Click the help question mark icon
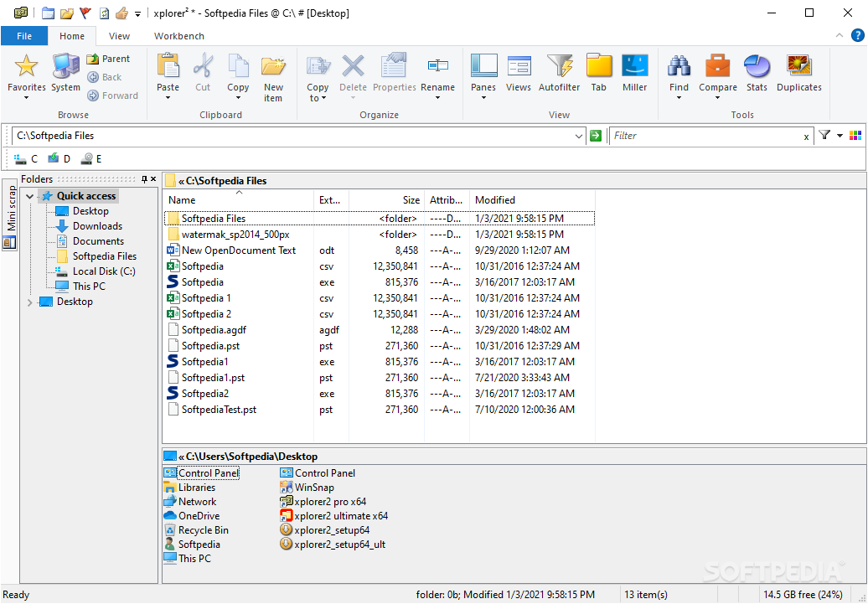The height and width of the screenshot is (604, 868). (x=857, y=36)
